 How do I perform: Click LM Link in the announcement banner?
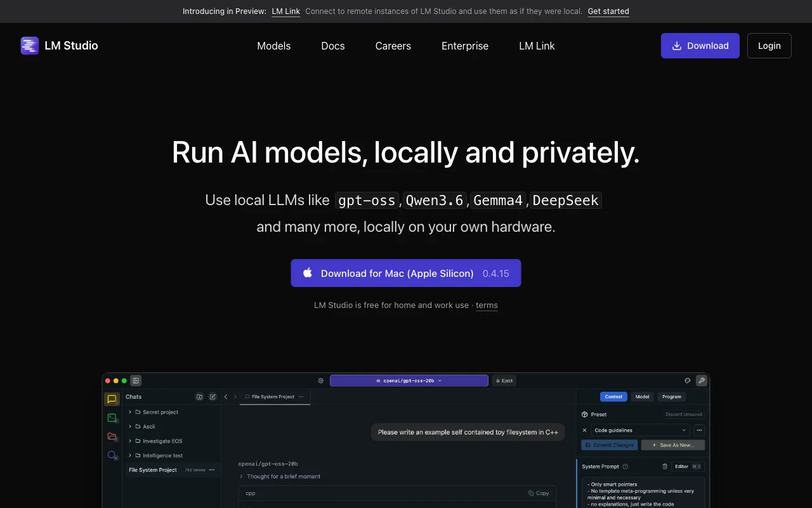coord(286,11)
